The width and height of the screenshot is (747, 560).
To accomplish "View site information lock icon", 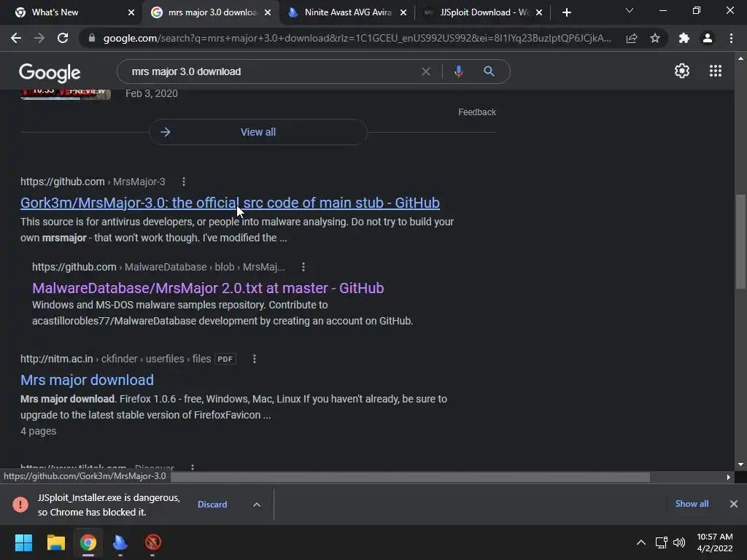I will tap(92, 38).
